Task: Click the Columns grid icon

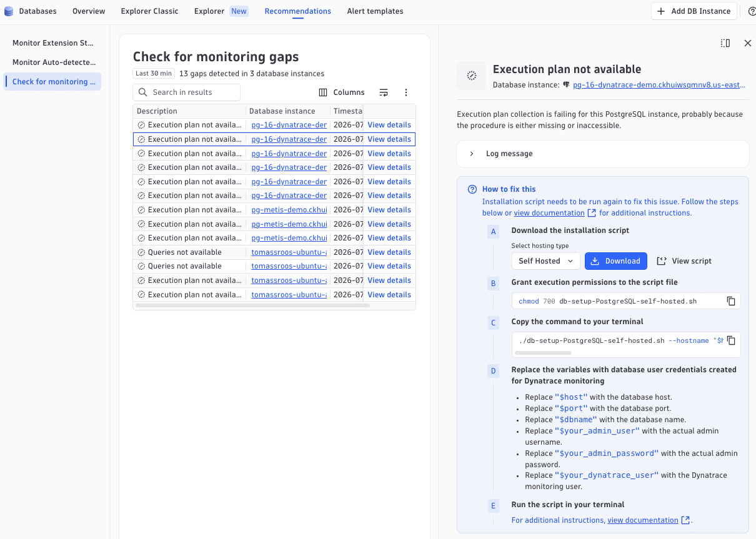Action: pyautogui.click(x=323, y=92)
